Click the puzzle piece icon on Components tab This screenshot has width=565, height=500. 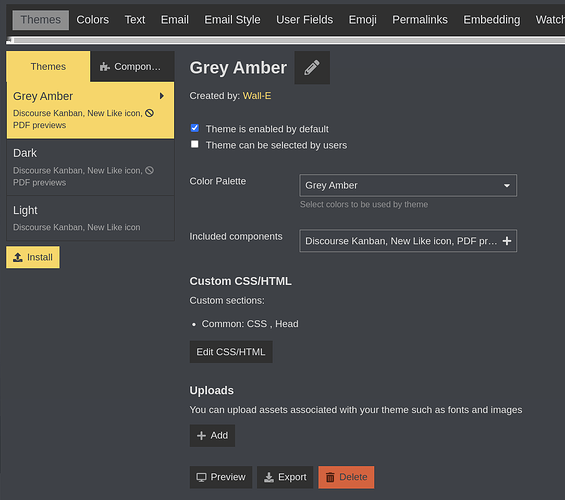(104, 67)
